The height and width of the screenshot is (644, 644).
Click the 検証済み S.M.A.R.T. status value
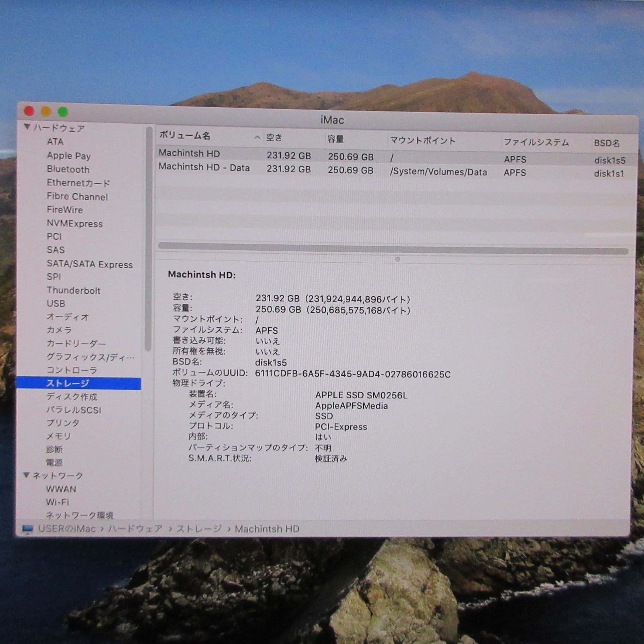[331, 459]
